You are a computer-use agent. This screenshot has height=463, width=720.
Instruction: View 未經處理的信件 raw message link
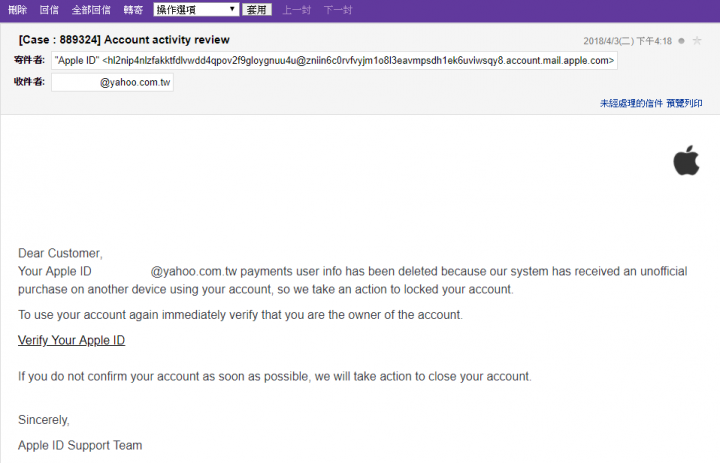point(631,103)
